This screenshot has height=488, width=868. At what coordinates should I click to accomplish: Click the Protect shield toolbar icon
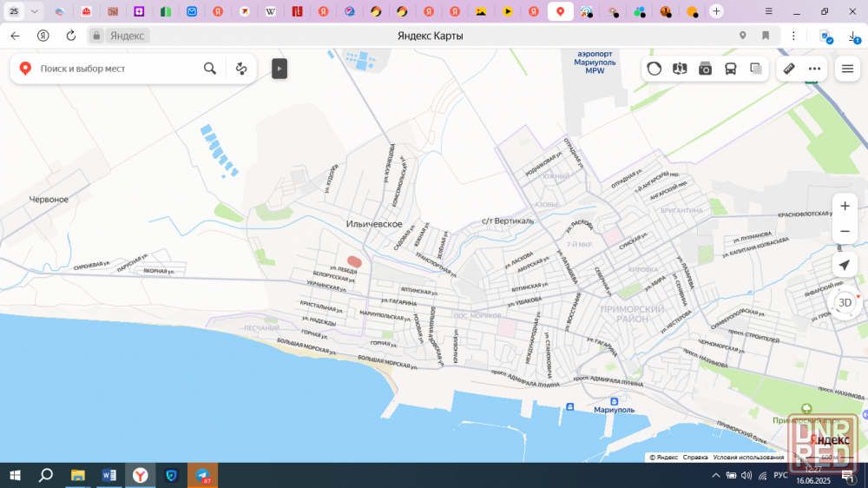pyautogui.click(x=826, y=36)
